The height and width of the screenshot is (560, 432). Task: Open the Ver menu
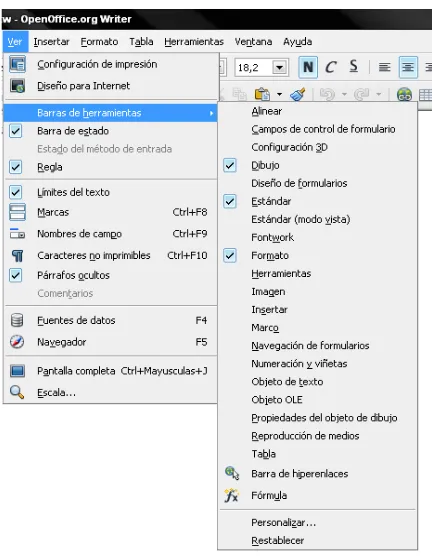[15, 42]
